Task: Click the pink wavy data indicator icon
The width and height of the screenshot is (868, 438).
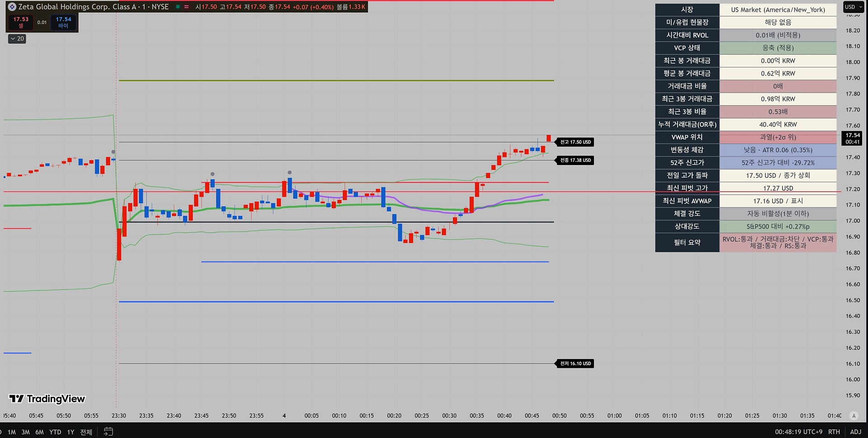Action: pos(186,7)
